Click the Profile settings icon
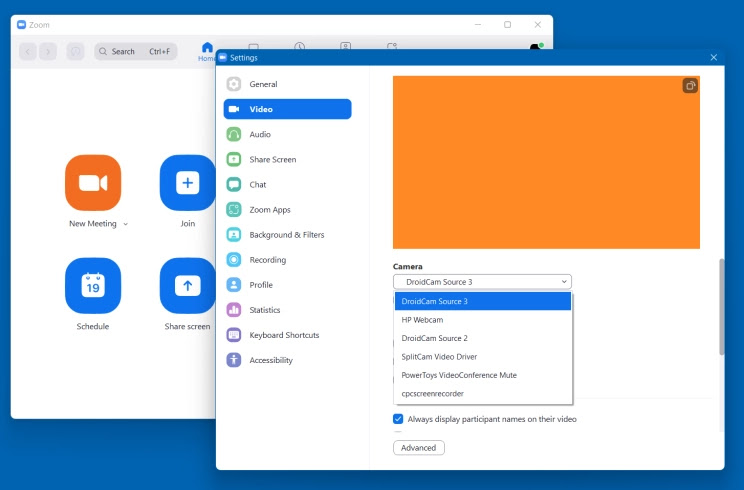Image resolution: width=744 pixels, height=490 pixels. pos(233,285)
